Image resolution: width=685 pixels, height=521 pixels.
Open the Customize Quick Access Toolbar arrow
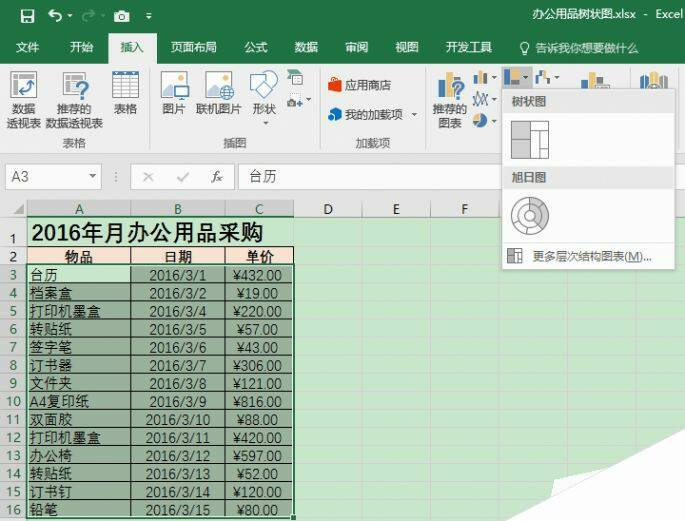[149, 17]
